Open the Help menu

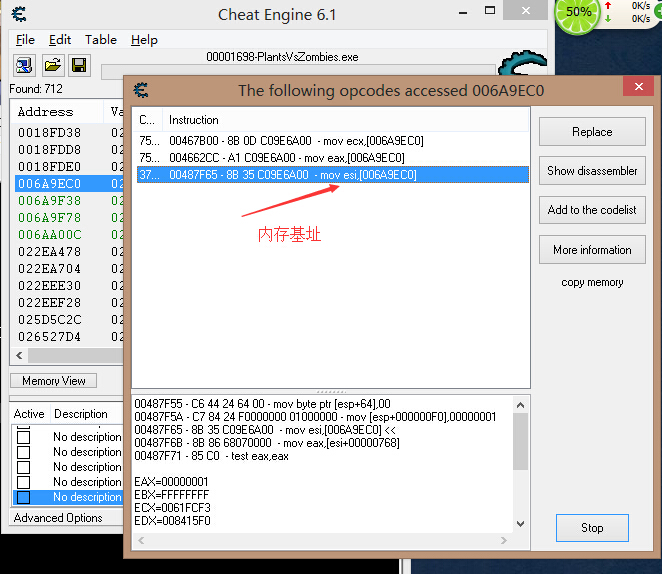144,40
